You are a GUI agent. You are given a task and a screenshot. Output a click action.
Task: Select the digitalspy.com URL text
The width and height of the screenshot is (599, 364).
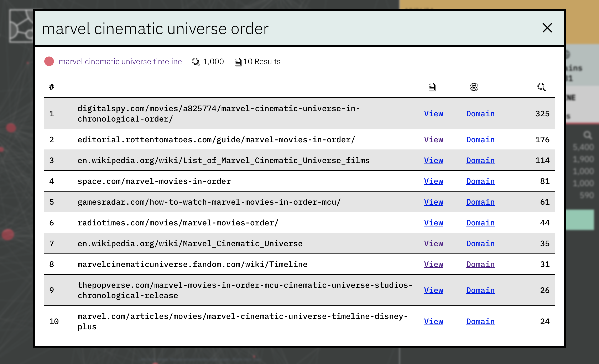click(219, 114)
